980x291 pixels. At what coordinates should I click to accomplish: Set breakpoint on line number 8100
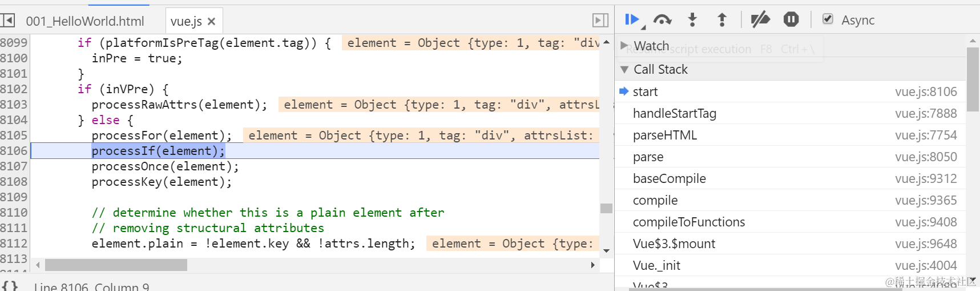[x=14, y=58]
